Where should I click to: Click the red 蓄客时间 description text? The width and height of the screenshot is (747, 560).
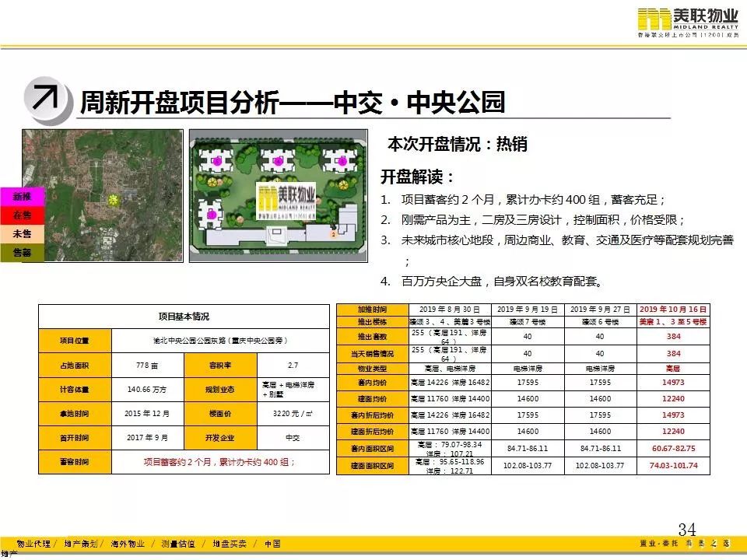[219, 462]
